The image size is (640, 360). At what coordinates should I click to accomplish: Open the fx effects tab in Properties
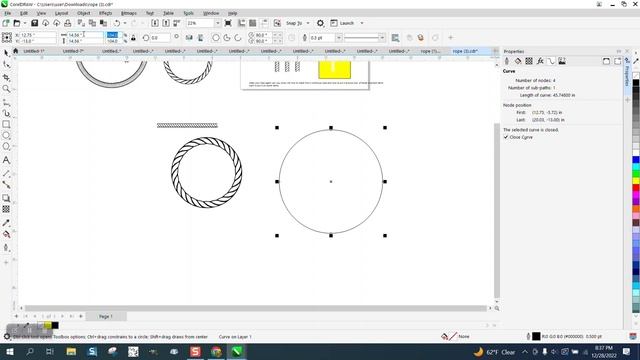540,61
